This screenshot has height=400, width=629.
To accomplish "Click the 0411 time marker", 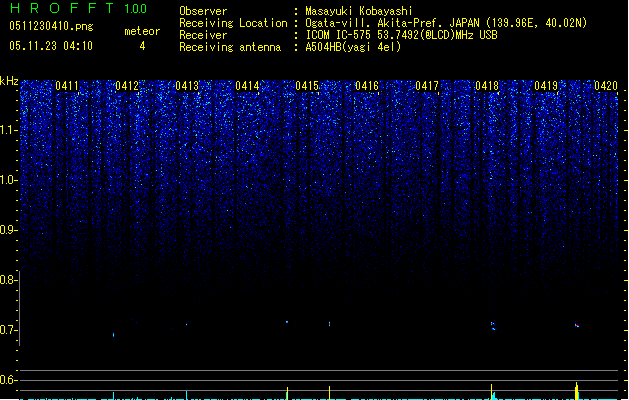I will point(67,86).
